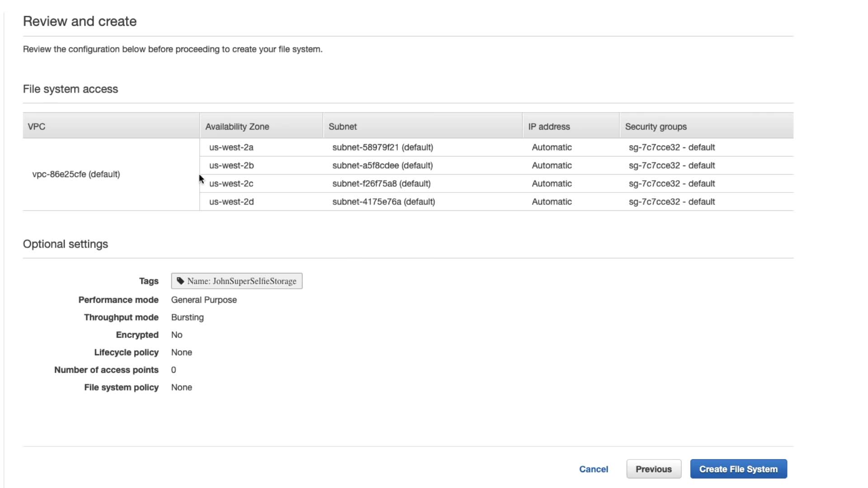
Task: Click the Availability Zone column header
Action: (237, 127)
